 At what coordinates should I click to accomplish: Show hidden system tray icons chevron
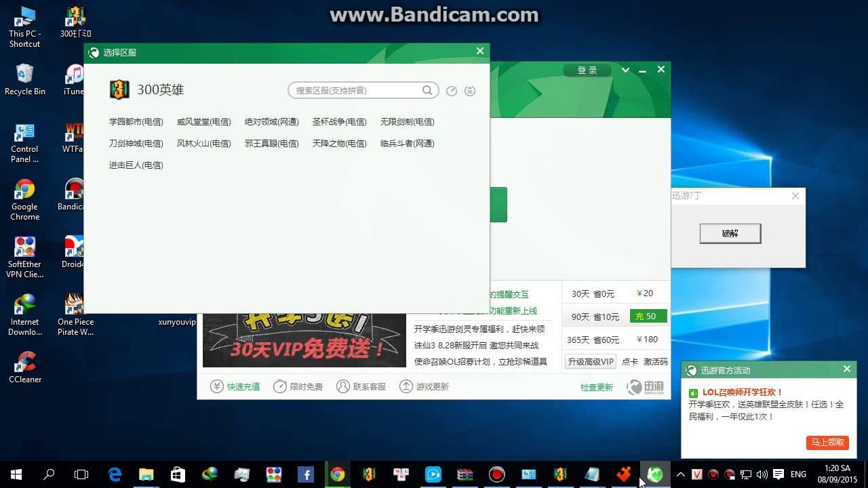click(x=681, y=474)
